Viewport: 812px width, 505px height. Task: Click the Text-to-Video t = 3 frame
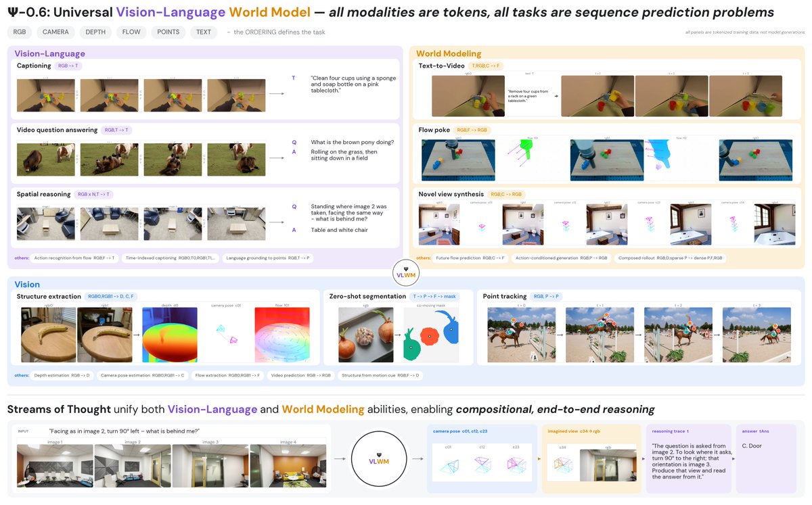click(746, 96)
